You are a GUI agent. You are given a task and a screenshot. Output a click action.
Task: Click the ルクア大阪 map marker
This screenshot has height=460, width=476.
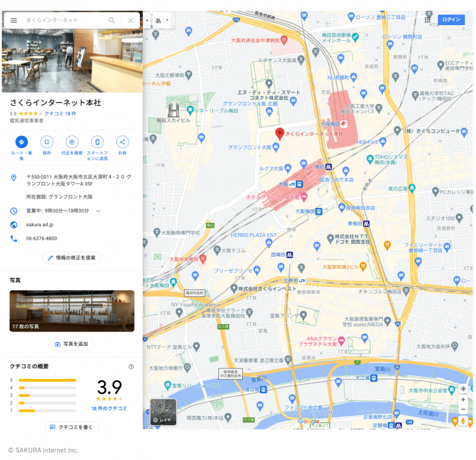pos(288,168)
